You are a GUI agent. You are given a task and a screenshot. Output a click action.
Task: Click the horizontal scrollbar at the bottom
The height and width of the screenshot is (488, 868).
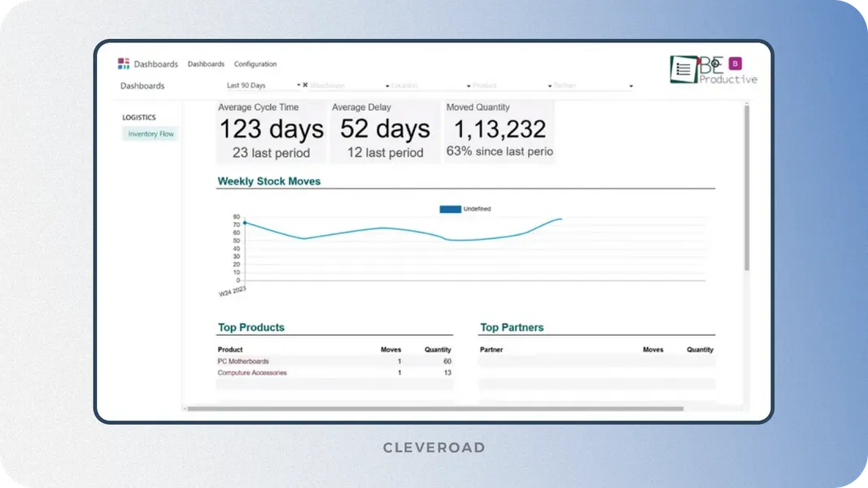435,409
